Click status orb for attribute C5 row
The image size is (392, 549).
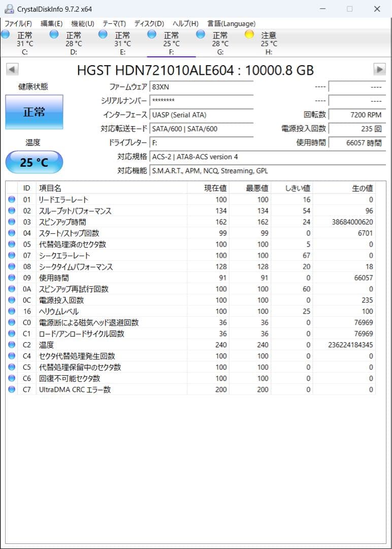pos(12,367)
